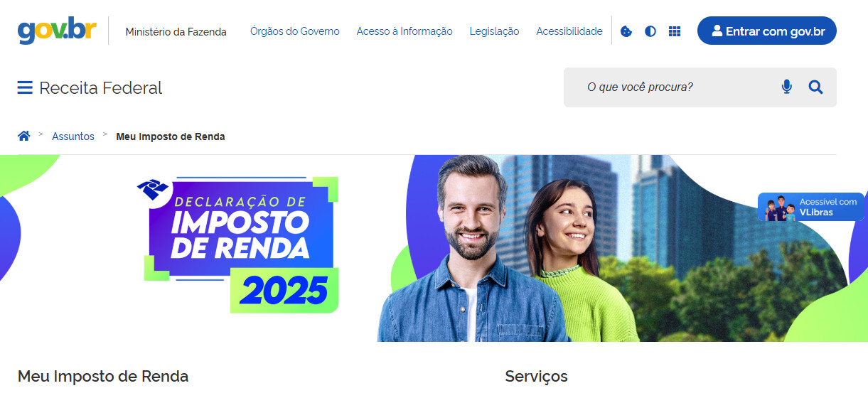The width and height of the screenshot is (868, 398).
Task: Select Legislação in top navigation
Action: (494, 31)
